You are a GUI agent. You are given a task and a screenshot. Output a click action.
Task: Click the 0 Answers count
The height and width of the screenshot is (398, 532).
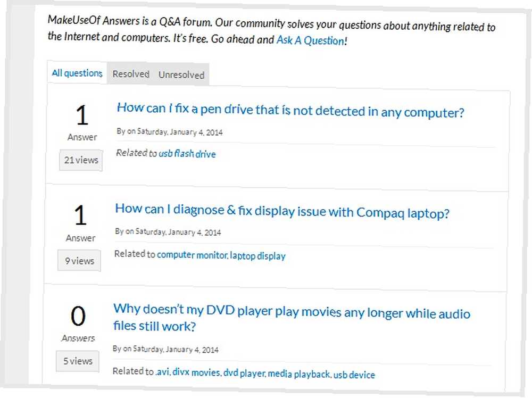coord(78,322)
